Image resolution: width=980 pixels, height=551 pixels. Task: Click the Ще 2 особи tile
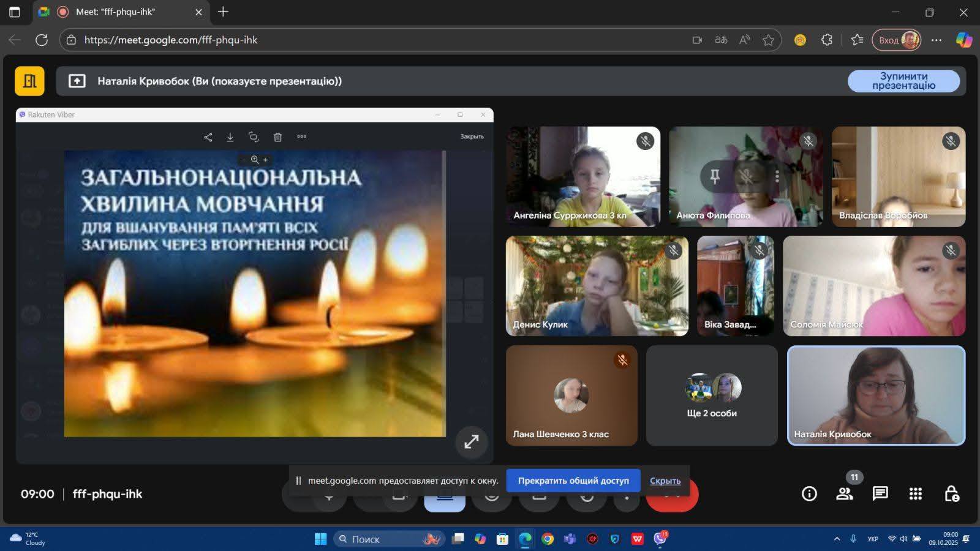tap(712, 395)
